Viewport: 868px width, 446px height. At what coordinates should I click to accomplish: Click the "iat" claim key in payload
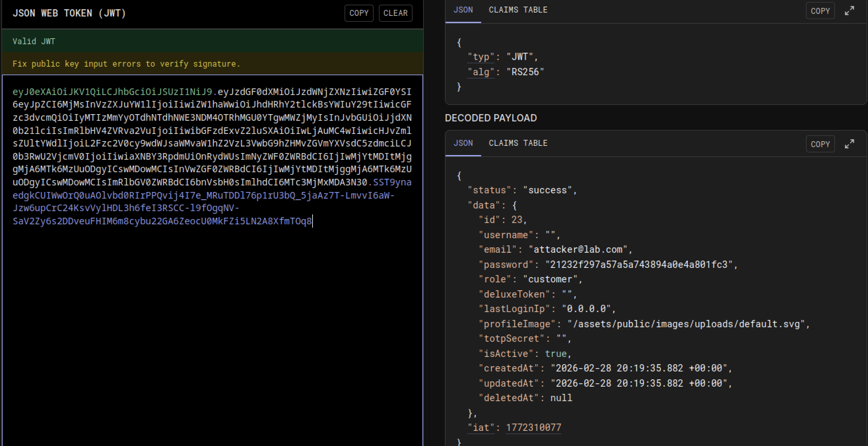coord(481,428)
